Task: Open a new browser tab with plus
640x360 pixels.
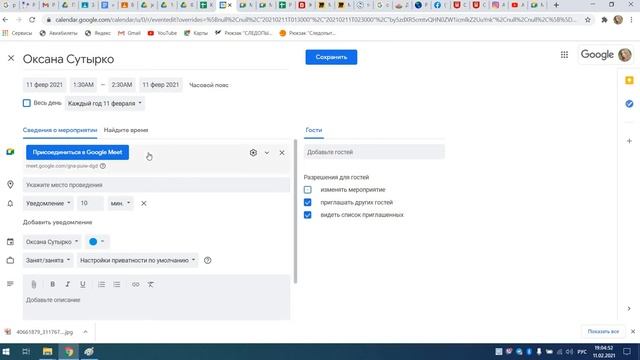Action: coord(556,5)
